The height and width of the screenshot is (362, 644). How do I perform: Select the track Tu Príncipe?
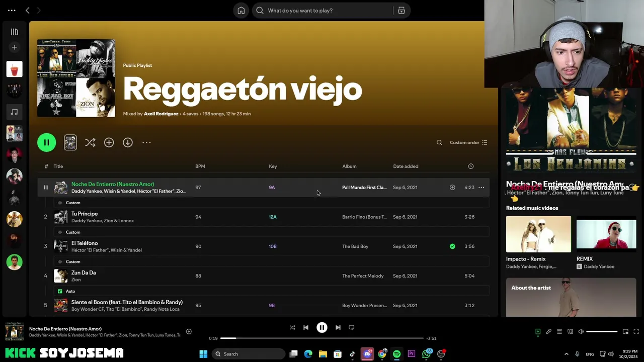point(85,214)
